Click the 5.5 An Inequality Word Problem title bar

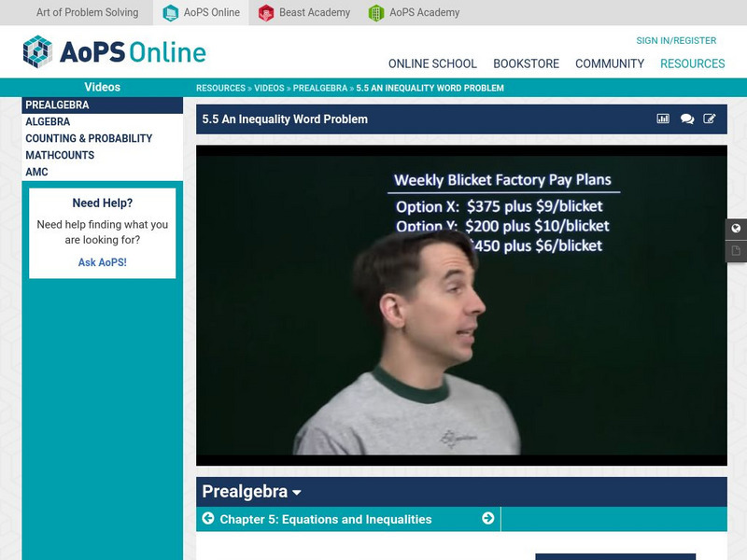click(x=461, y=119)
